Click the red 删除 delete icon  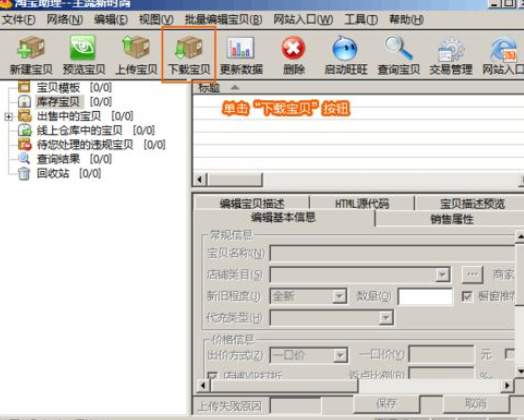click(293, 48)
